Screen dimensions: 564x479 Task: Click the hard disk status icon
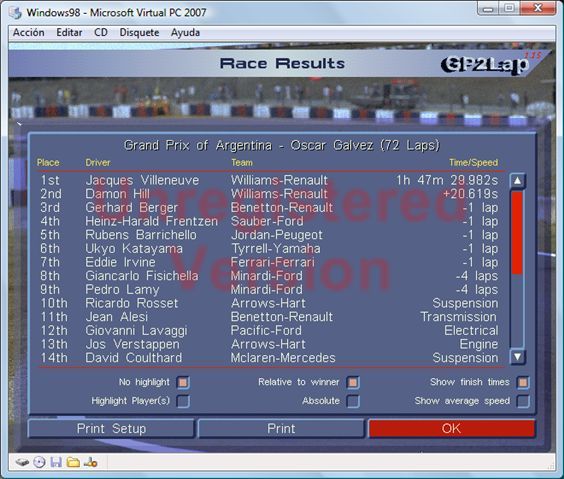[22, 462]
